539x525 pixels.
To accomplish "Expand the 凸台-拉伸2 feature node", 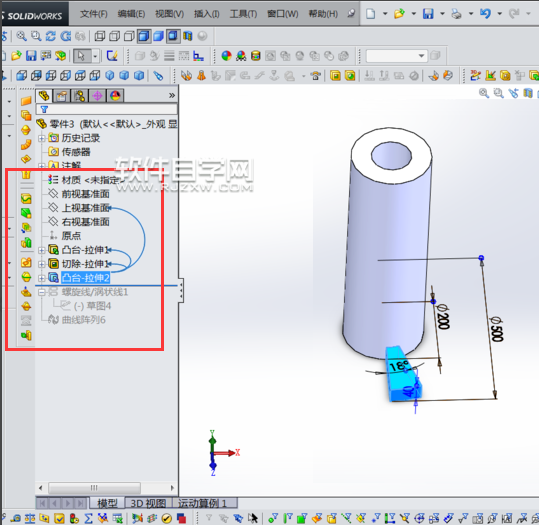I will (x=42, y=278).
